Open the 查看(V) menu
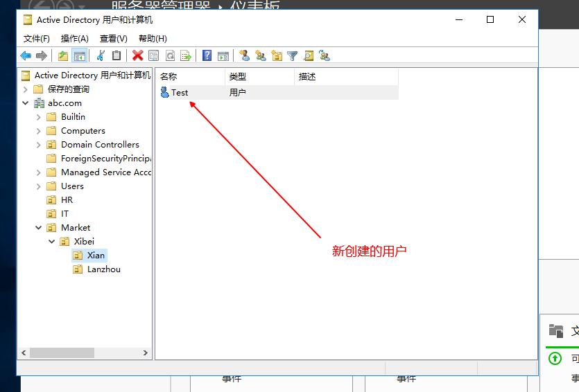Viewport: 579px width, 392px height. point(113,39)
